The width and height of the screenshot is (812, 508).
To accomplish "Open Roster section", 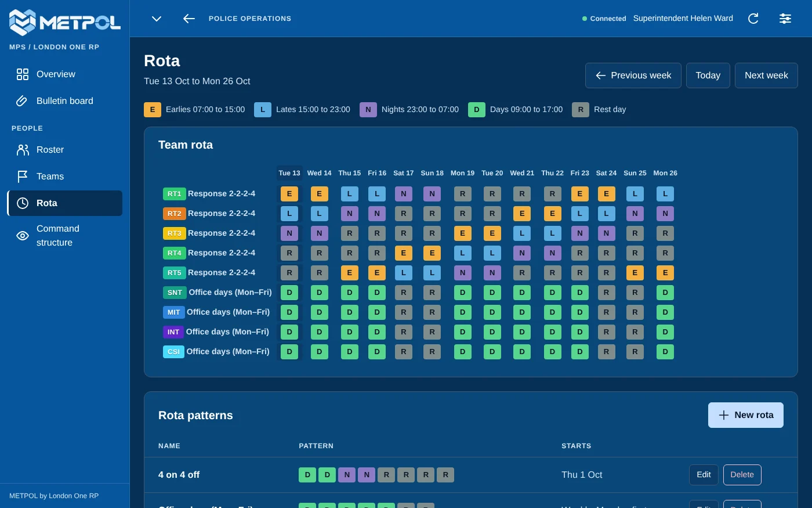I will [x=65, y=150].
